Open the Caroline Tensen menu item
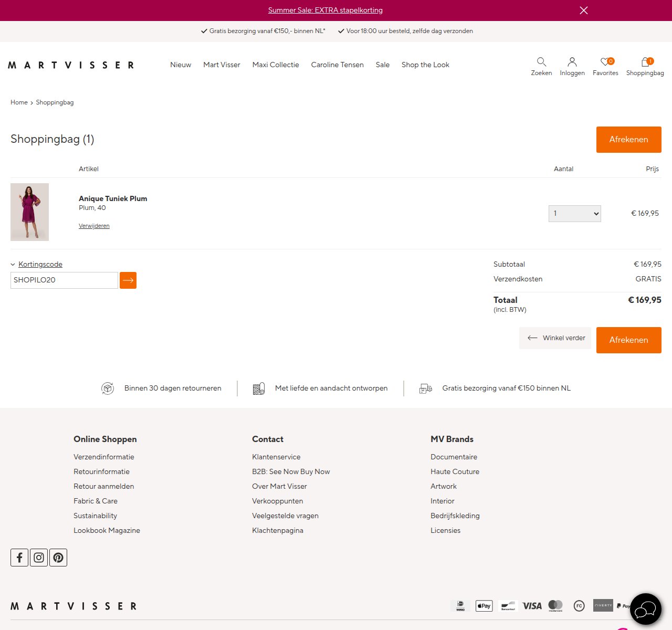 (337, 65)
